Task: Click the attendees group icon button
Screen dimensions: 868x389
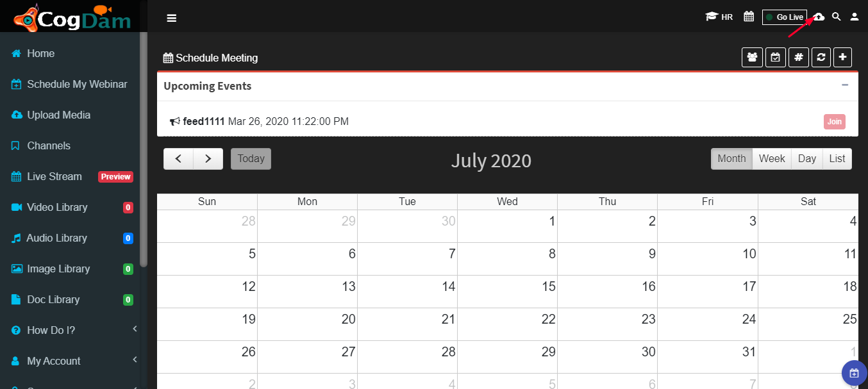Action: coord(752,57)
